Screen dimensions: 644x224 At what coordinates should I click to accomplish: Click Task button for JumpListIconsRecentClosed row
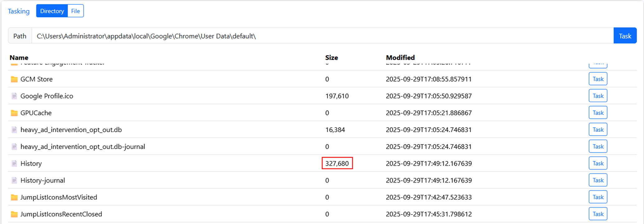pyautogui.click(x=598, y=214)
